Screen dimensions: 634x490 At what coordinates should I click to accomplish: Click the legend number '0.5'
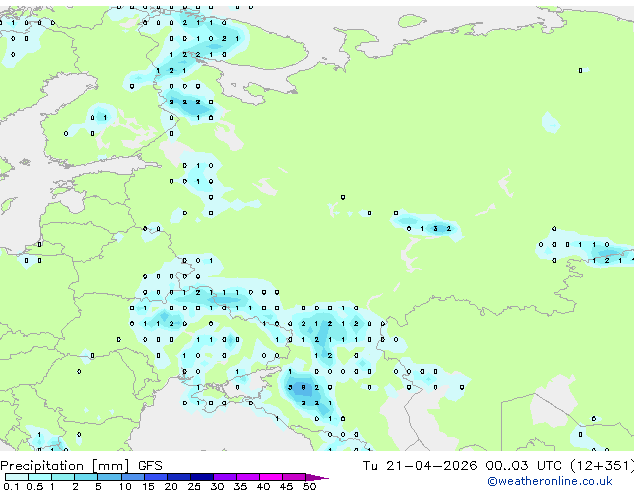[34, 486]
